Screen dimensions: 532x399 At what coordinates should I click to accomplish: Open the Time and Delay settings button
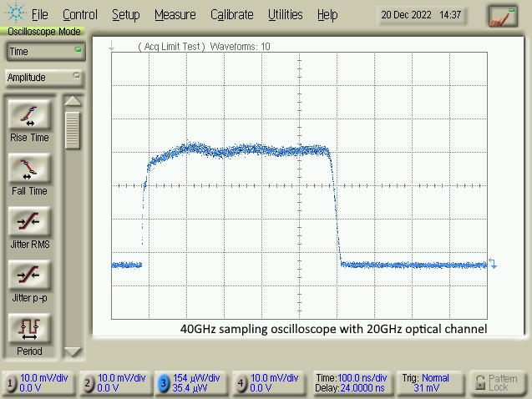pyautogui.click(x=349, y=382)
